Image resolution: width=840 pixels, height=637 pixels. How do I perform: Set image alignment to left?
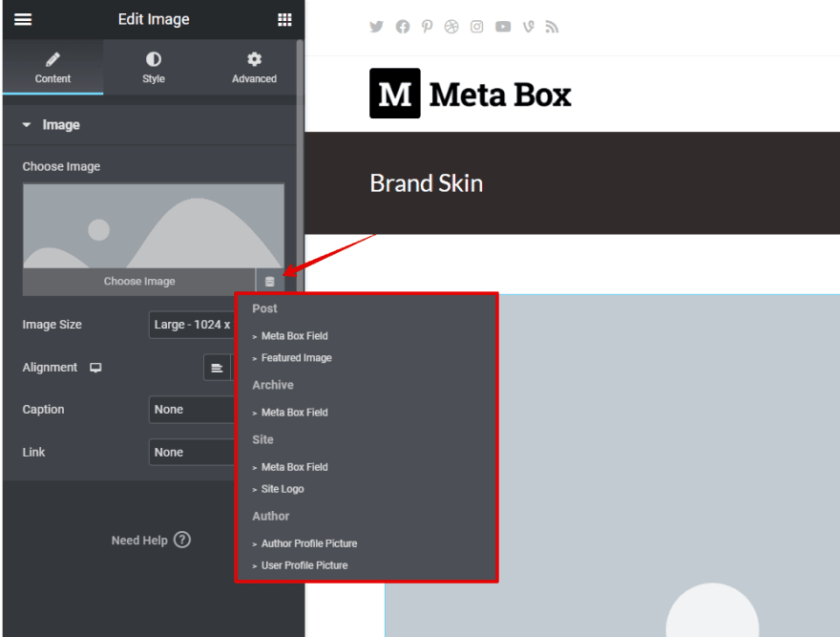[217, 368]
